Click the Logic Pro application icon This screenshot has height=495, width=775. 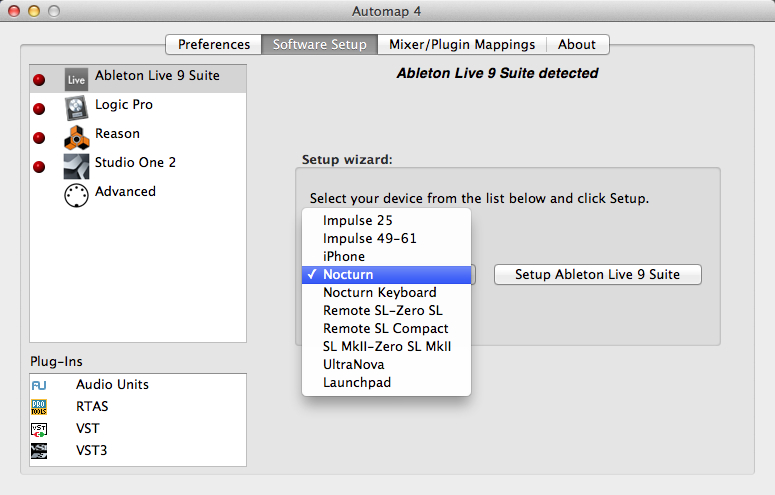click(x=77, y=107)
